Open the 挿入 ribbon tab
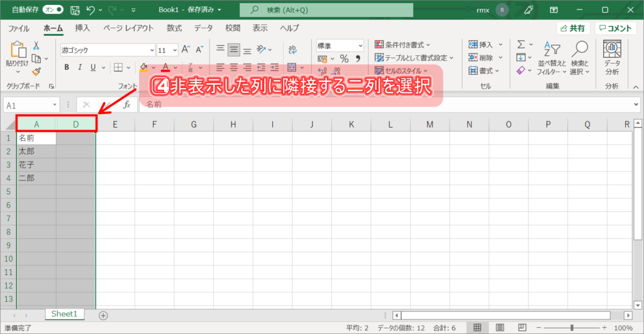This screenshot has width=644, height=334. coord(82,28)
